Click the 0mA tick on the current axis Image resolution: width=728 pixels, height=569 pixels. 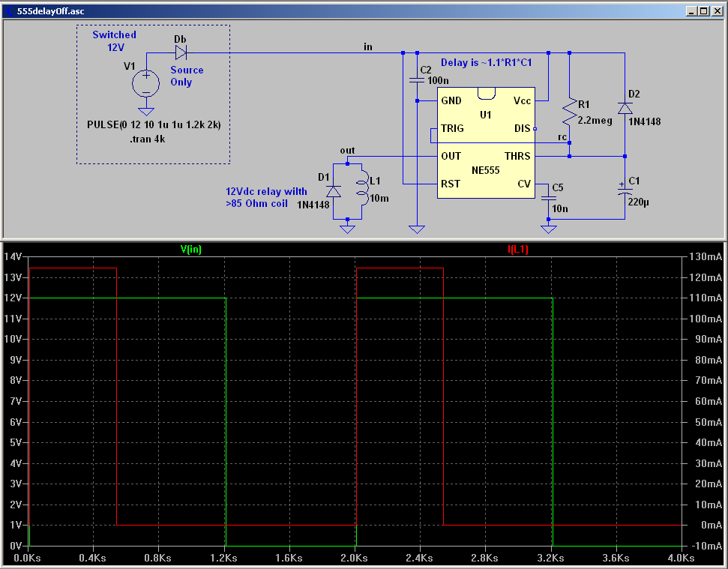[712, 525]
